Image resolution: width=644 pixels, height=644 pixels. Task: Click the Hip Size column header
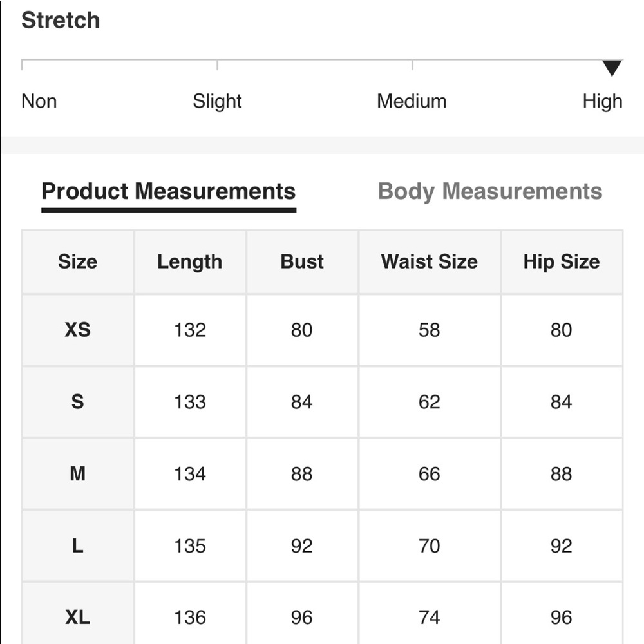561,261
